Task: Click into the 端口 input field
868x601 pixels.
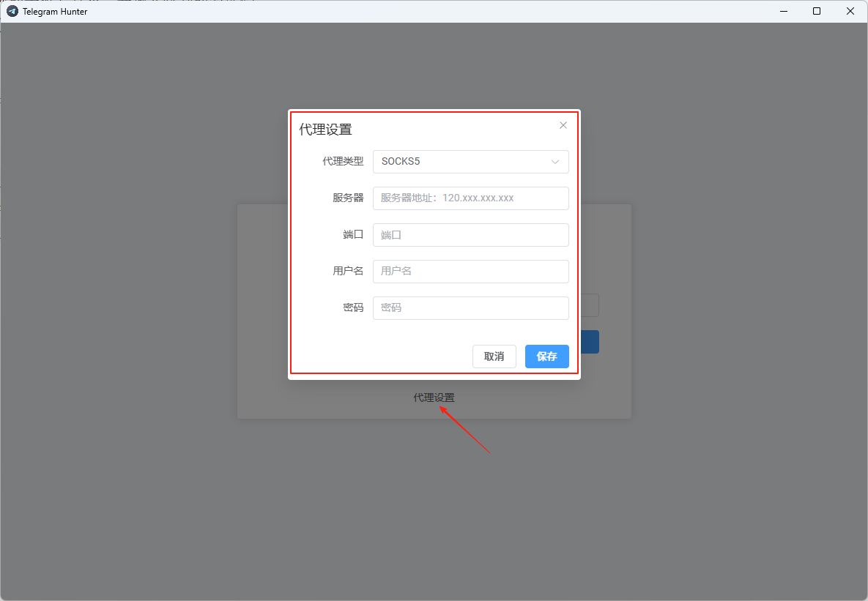Action: click(x=470, y=235)
